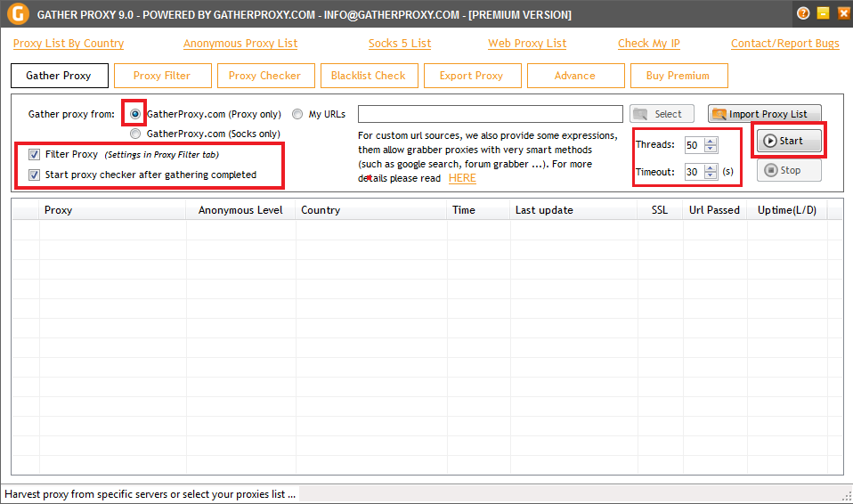Sort by the Anonymous Level column header
853x504 pixels.
click(240, 210)
